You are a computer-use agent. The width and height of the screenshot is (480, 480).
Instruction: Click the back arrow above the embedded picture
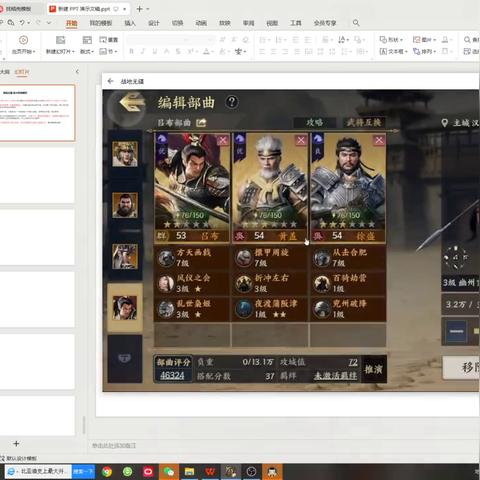click(x=110, y=81)
